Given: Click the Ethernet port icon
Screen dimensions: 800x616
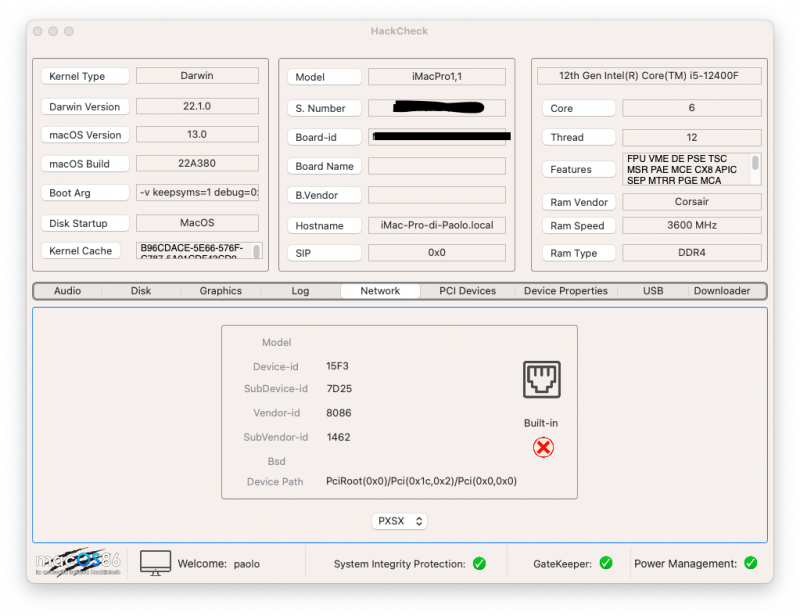Looking at the screenshot, I should click(541, 381).
